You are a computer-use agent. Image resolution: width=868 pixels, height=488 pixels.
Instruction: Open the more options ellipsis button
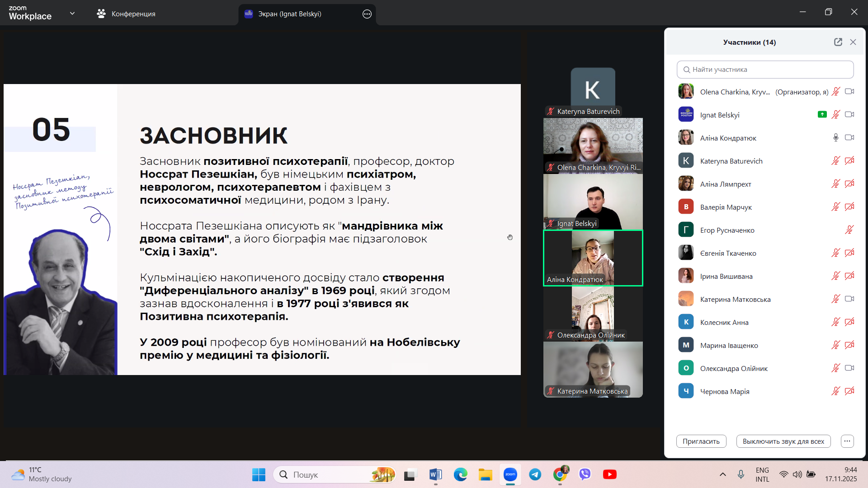tap(847, 441)
